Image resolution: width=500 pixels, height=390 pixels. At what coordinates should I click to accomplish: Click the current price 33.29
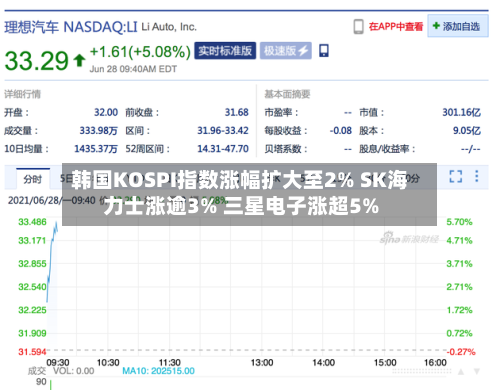coord(36,61)
